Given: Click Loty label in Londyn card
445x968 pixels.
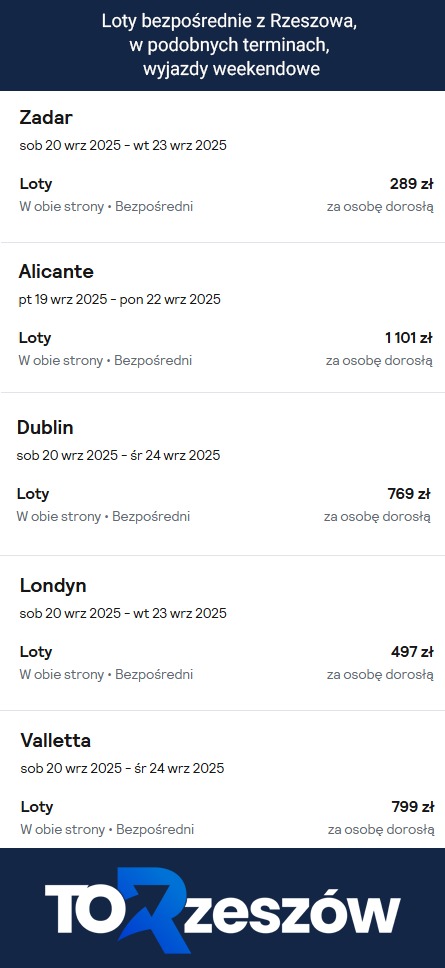Looking at the screenshot, I should (36, 652).
